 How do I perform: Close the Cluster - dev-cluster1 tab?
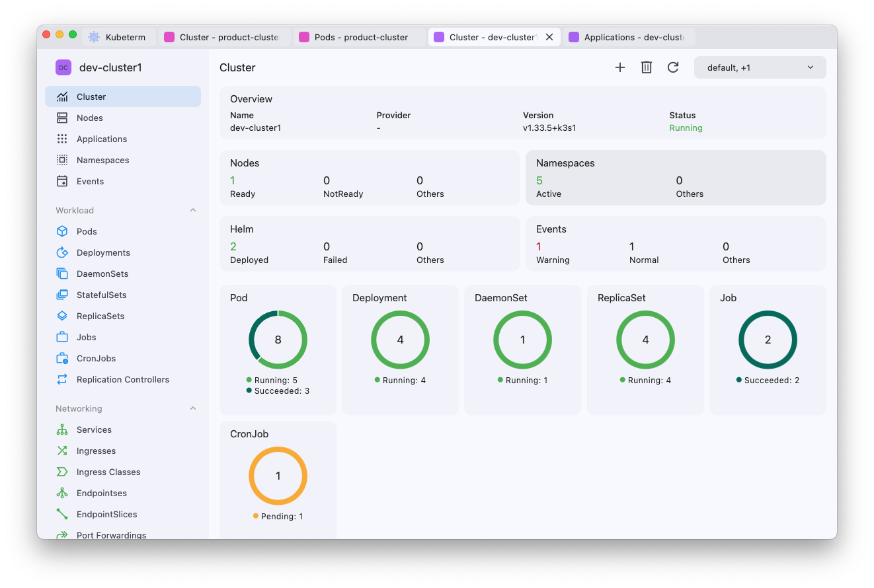(x=549, y=37)
